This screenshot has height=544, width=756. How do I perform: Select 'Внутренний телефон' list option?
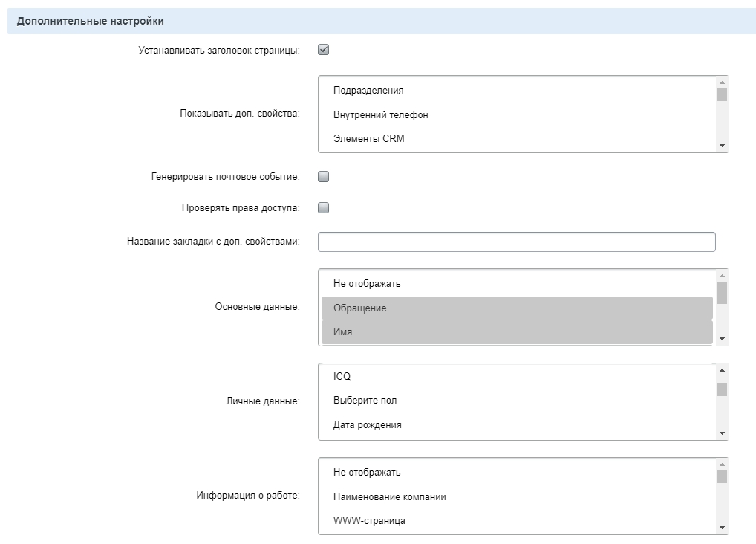[517, 115]
